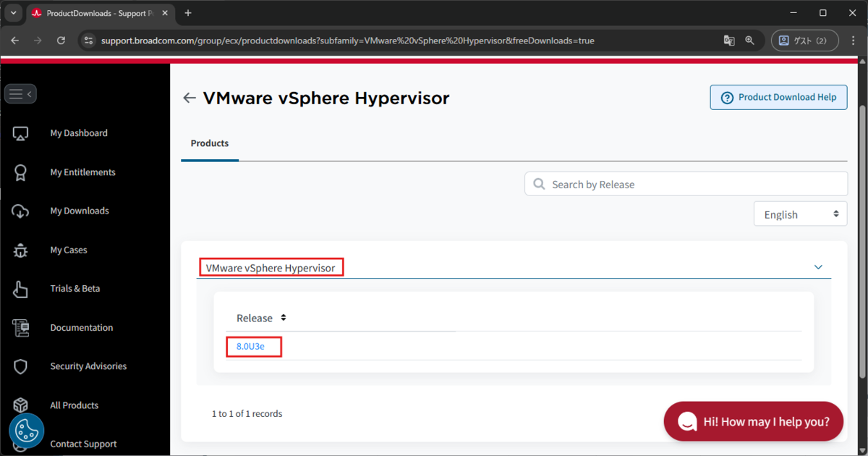Click the search magnifier icon in release search

pos(539,185)
